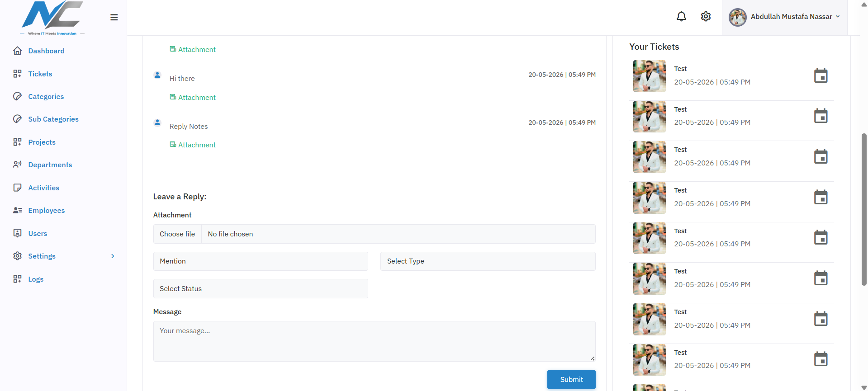Click the Choose file button
Screen dimensions: 868x391
tap(177, 234)
